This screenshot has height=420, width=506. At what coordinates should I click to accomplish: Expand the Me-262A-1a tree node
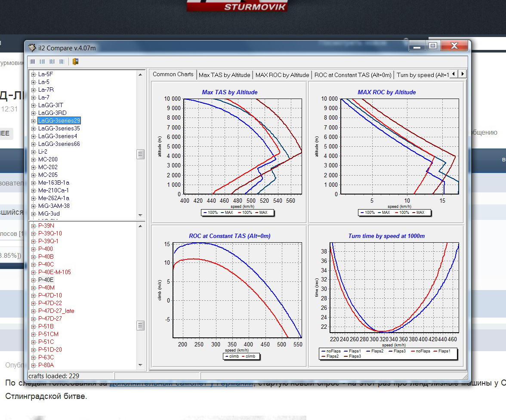[x=33, y=198]
